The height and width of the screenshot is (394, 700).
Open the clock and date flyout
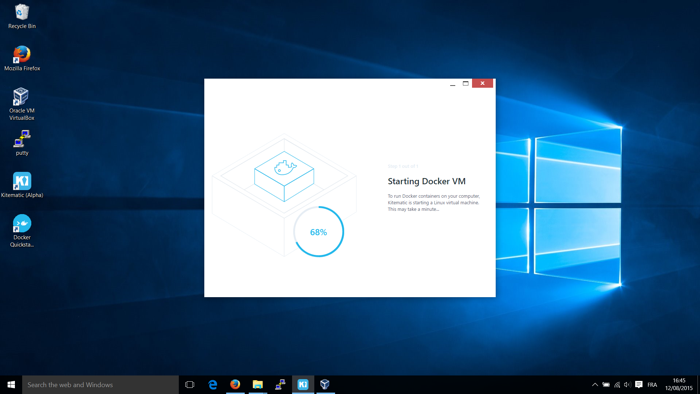(x=679, y=385)
